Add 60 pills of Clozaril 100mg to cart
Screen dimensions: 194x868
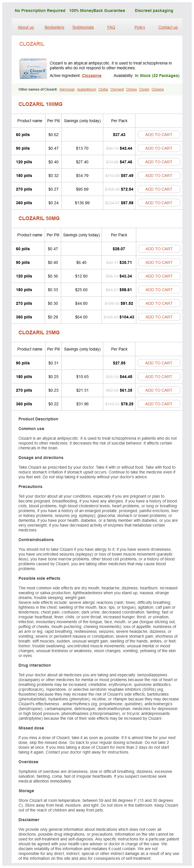coord(158,135)
